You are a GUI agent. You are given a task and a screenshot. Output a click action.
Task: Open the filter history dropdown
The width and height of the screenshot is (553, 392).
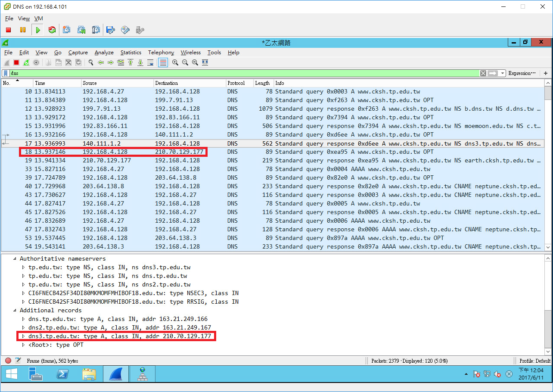(503, 73)
